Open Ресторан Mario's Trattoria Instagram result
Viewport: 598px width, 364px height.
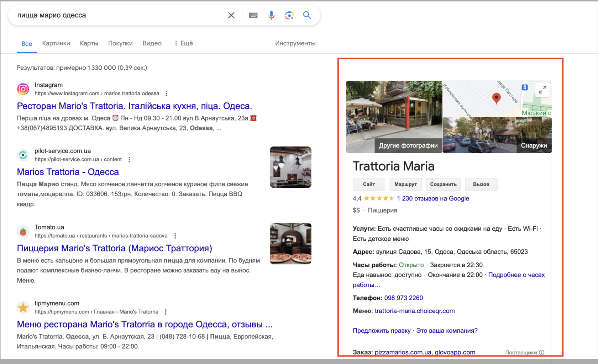pos(135,106)
